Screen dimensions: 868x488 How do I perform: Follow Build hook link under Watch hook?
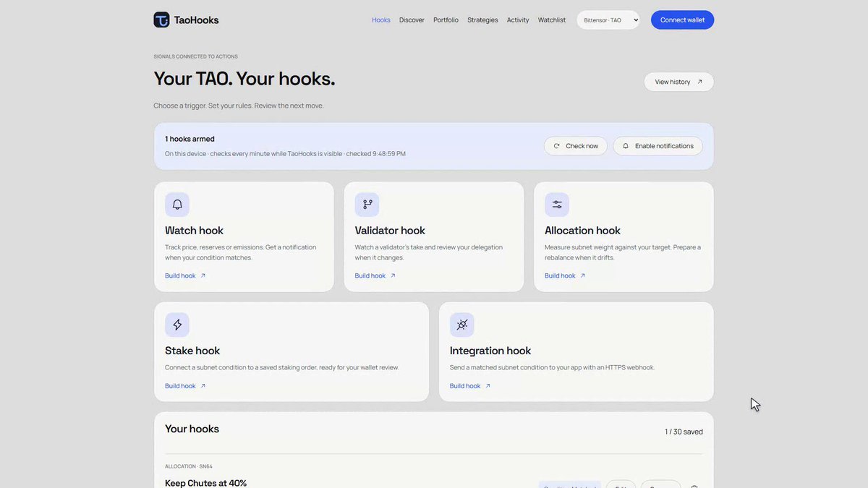[185, 275]
